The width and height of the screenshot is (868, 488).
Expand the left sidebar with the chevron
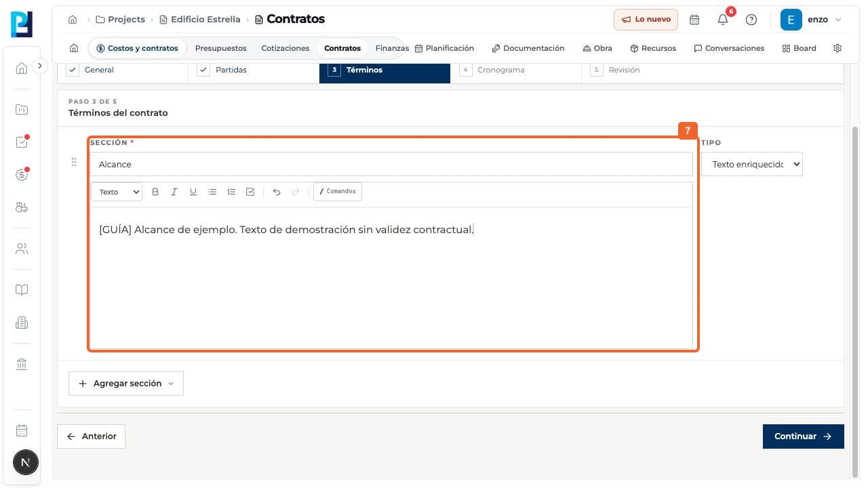click(40, 66)
